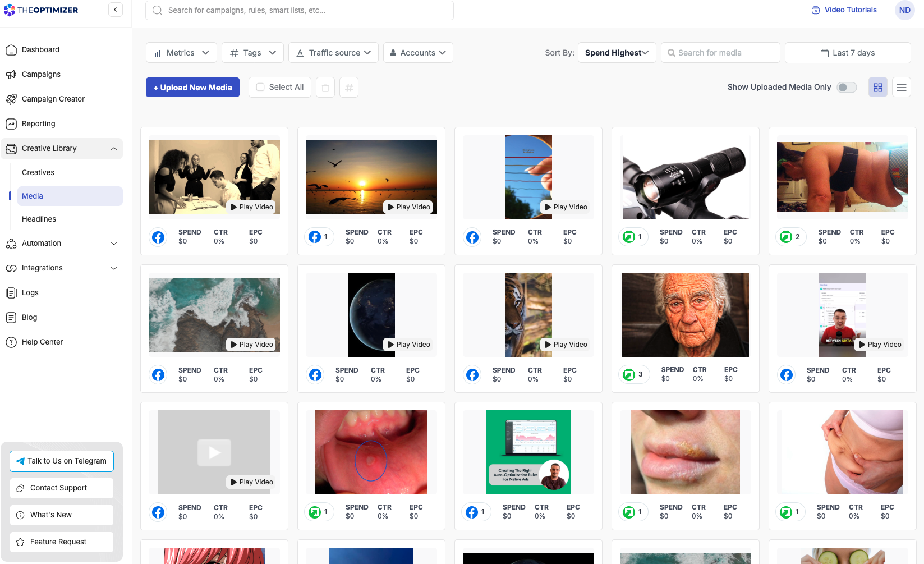This screenshot has height=564, width=924.
Task: Open the Tags dropdown
Action: (x=252, y=53)
